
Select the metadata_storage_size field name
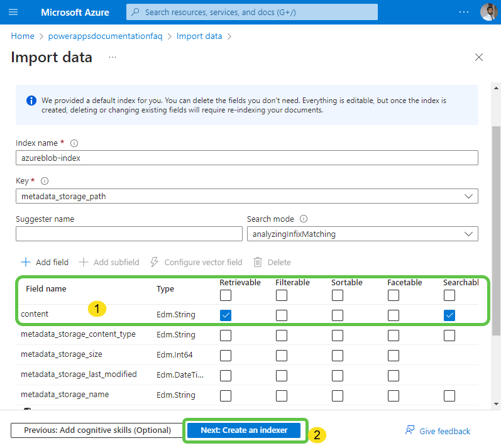tap(62, 354)
